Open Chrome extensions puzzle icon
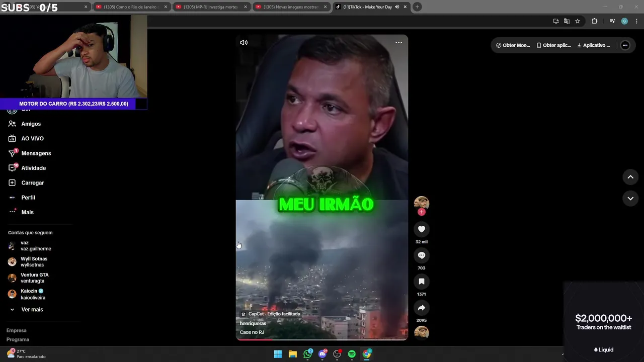Image resolution: width=644 pixels, height=362 pixels. point(595,21)
